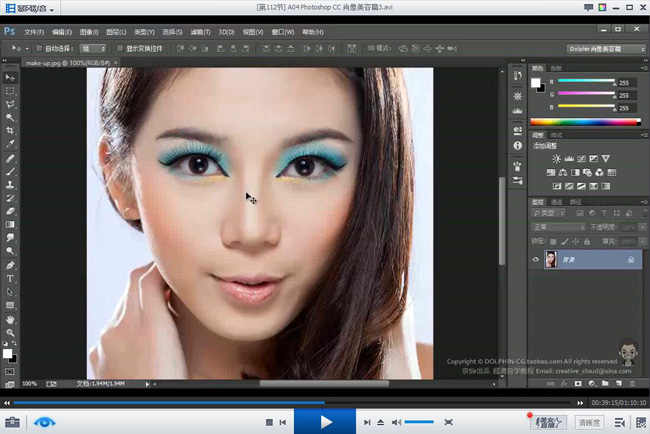Viewport: 650px width, 434px height.
Task: Click the Background layer thumbnail
Action: (x=552, y=260)
